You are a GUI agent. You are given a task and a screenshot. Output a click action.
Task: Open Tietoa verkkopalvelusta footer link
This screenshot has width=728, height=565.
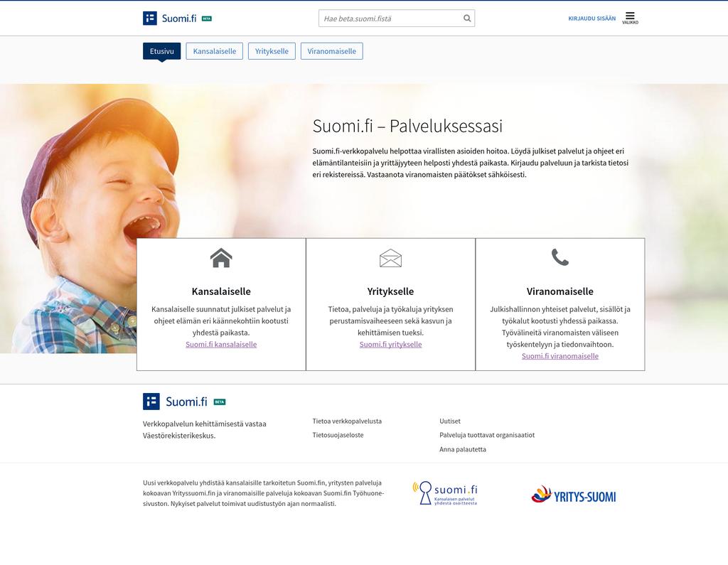click(x=347, y=421)
